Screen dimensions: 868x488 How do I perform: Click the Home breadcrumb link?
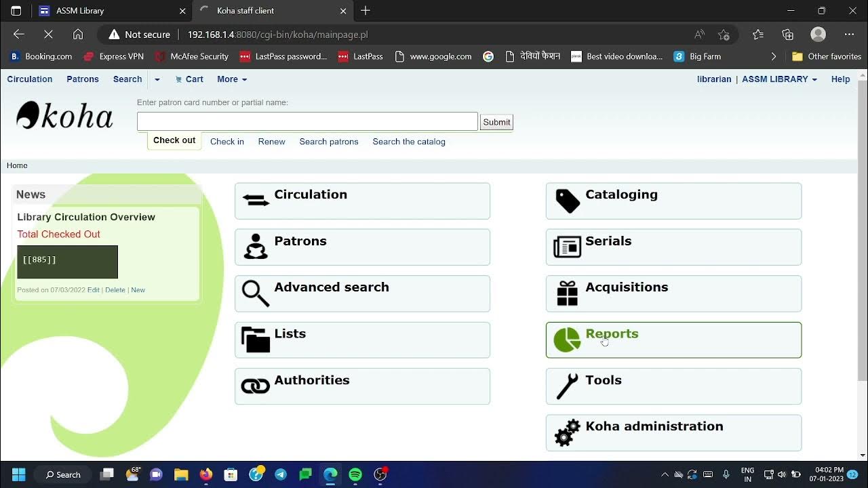(x=17, y=165)
